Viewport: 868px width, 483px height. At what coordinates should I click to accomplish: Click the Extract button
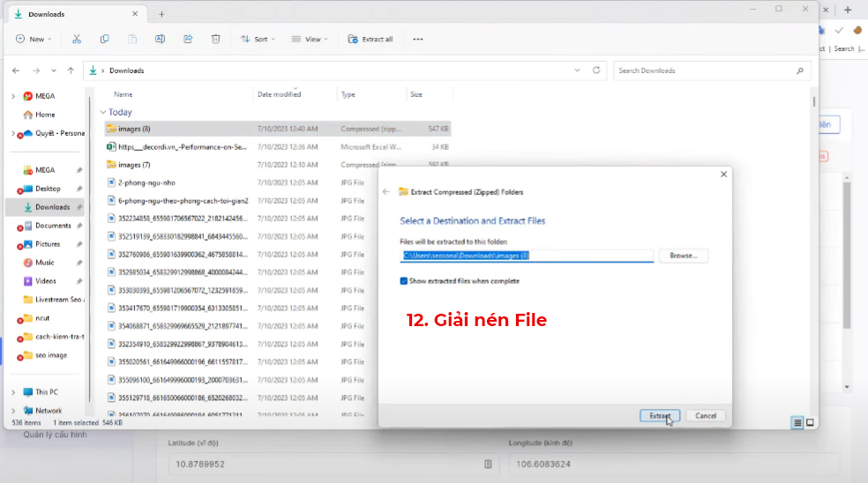click(660, 415)
